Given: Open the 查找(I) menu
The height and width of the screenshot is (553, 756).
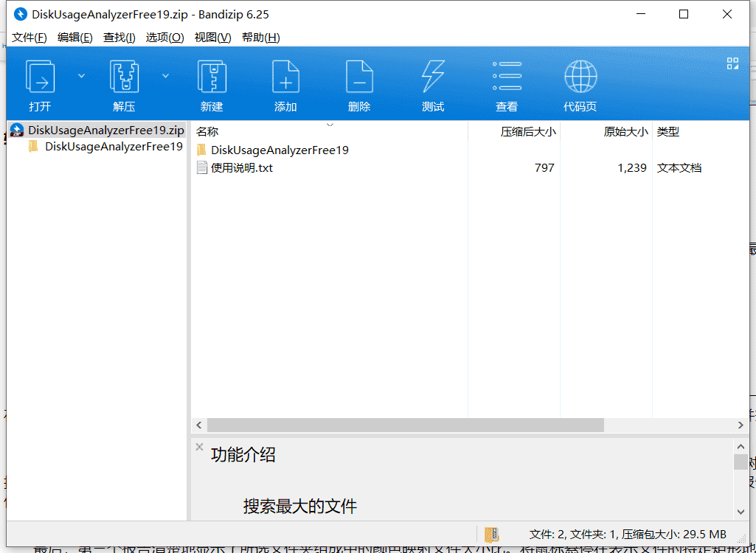Looking at the screenshot, I should tap(119, 38).
